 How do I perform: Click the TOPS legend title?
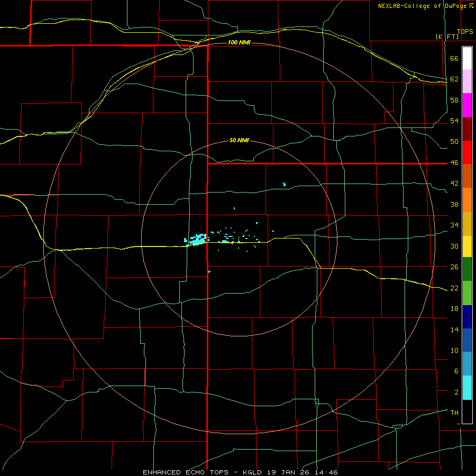pyautogui.click(x=465, y=32)
